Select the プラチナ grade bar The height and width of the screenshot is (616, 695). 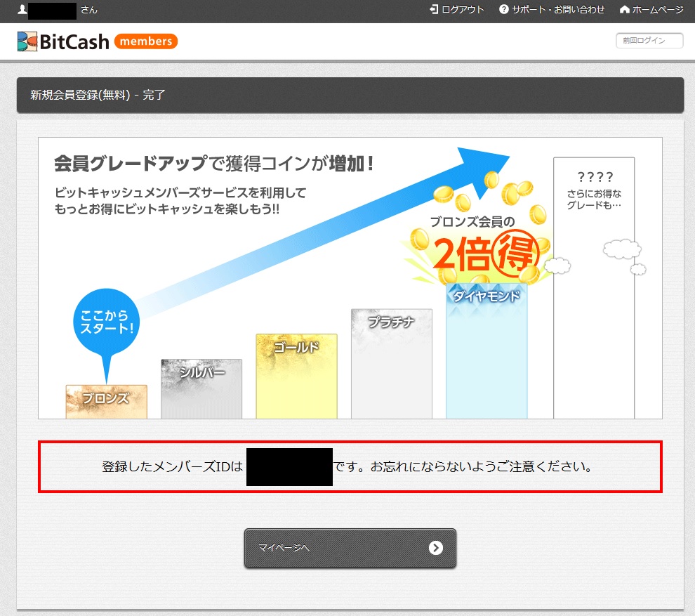pos(391,365)
